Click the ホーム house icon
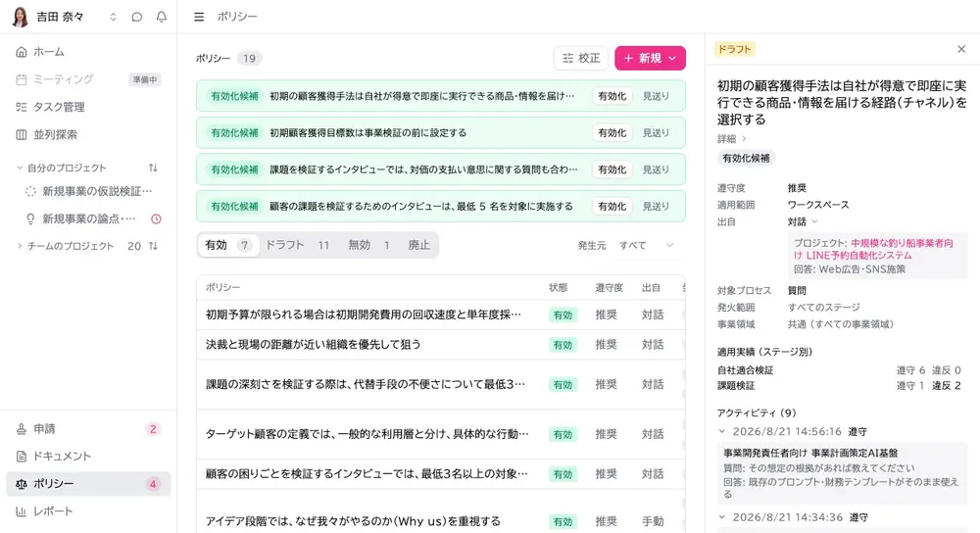The width and height of the screenshot is (980, 533). coord(22,52)
